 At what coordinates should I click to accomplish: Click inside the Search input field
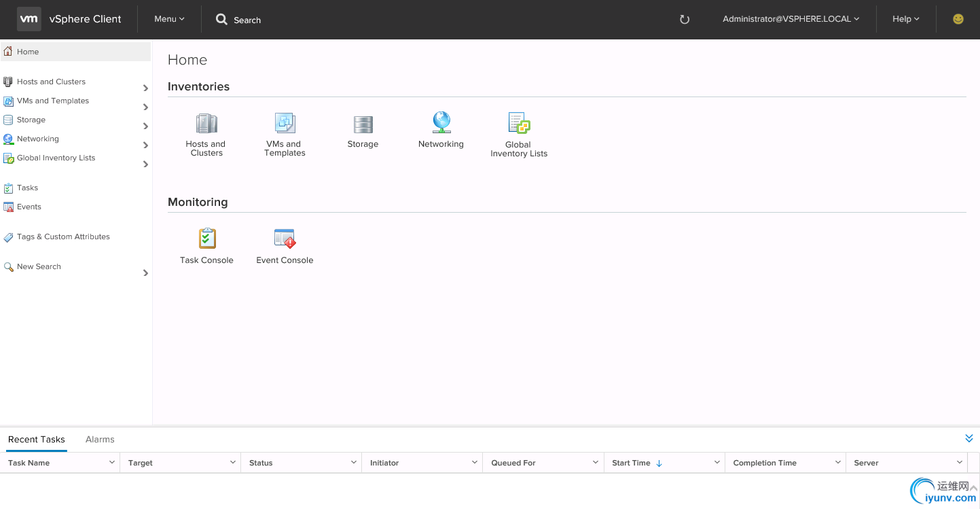(x=247, y=20)
